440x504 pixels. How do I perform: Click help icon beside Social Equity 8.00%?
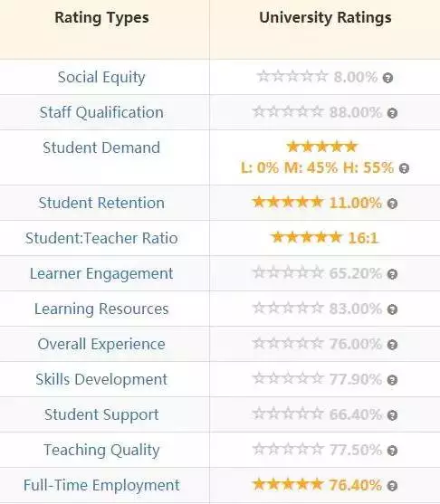(387, 78)
